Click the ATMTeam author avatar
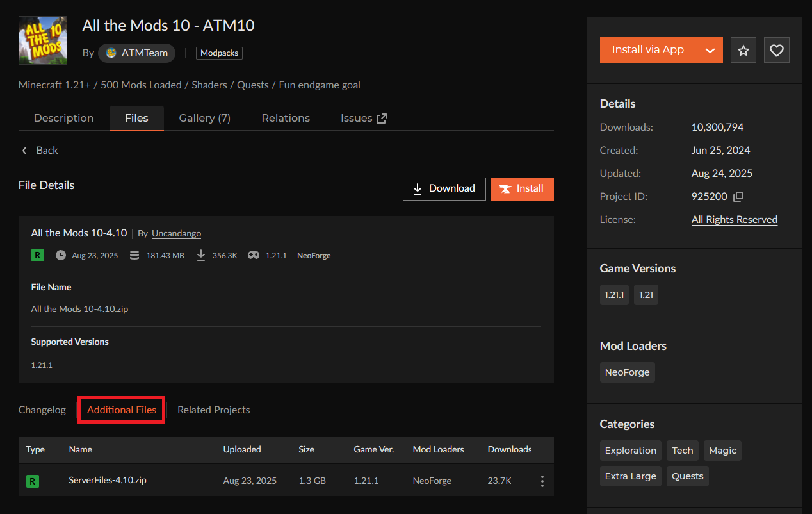 tap(111, 53)
